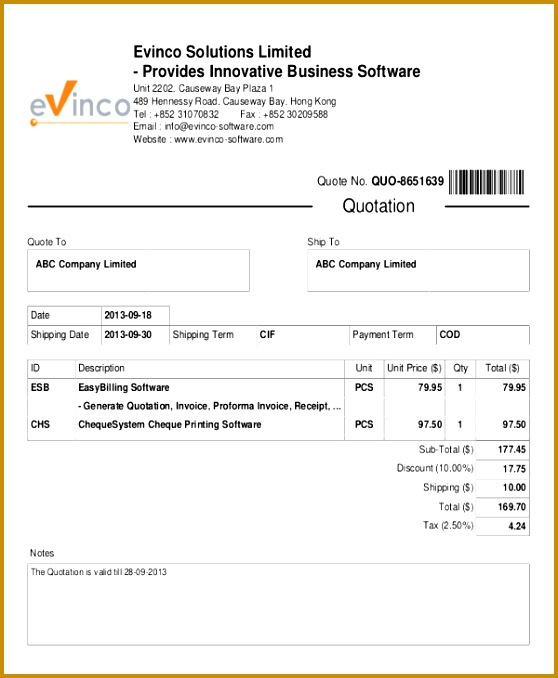The height and width of the screenshot is (678, 558).
Task: Click the barcode beside the quote number
Action: (487, 182)
